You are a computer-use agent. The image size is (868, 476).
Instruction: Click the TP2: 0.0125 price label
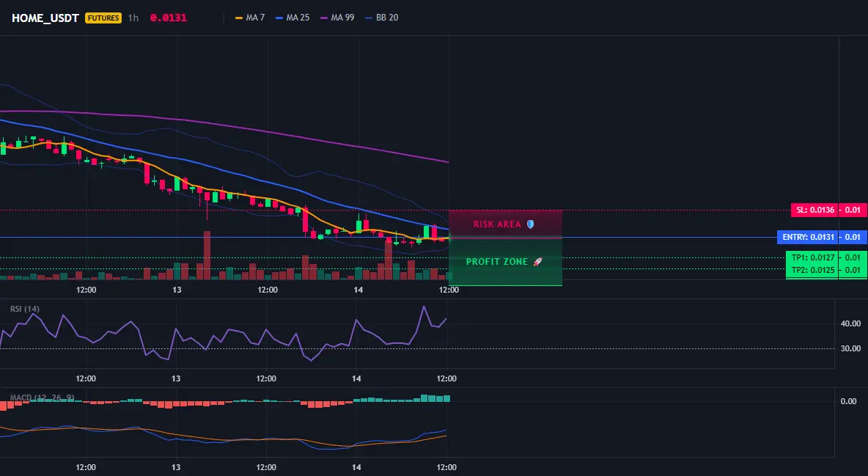812,270
